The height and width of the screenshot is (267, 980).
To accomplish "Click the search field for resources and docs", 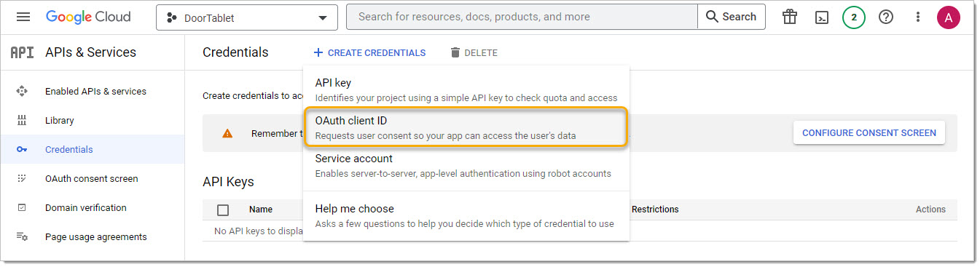I will (522, 17).
